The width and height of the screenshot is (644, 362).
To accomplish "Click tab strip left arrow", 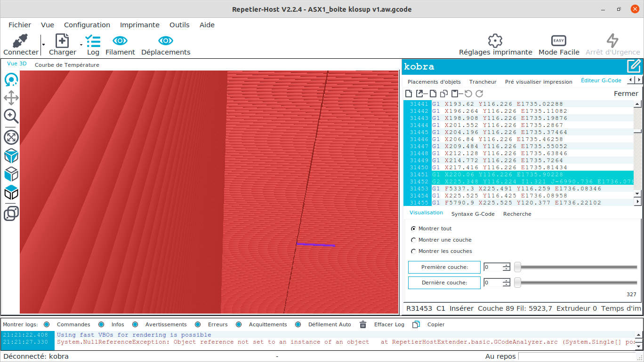I will click(x=631, y=80).
